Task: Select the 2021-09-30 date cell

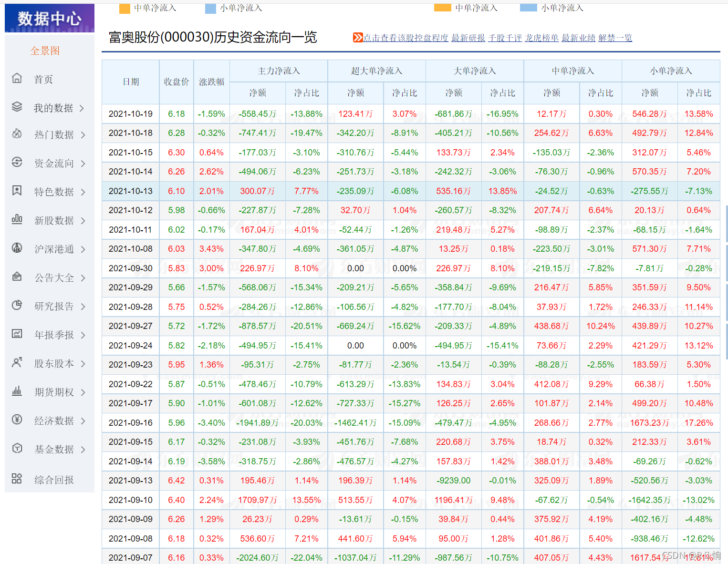Action: pyautogui.click(x=131, y=268)
